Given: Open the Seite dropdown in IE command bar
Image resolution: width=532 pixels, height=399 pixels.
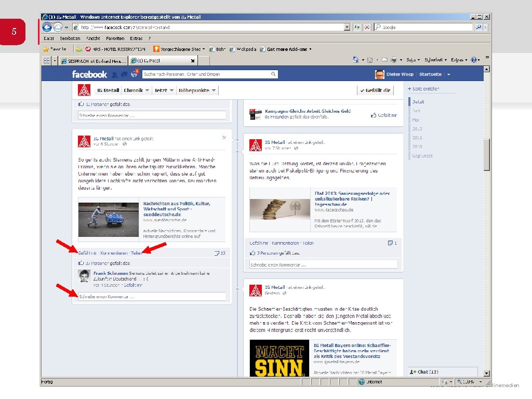Looking at the screenshot, I should point(413,60).
